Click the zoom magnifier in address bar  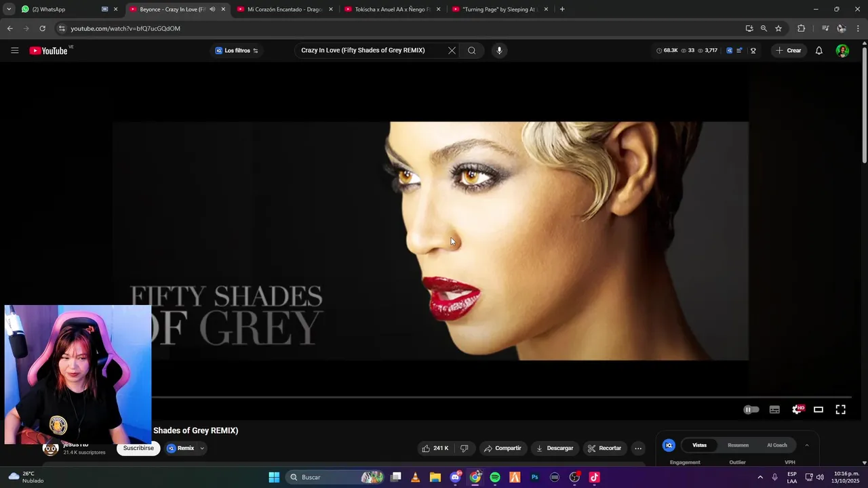(764, 28)
